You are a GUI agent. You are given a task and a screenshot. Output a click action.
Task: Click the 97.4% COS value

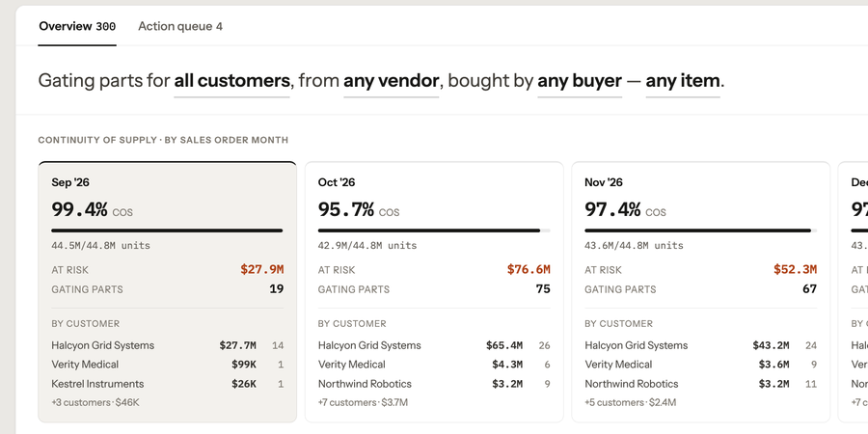pos(612,210)
